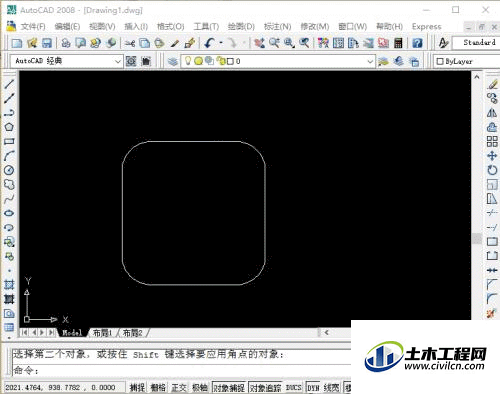
Task: Click the vertical scrollbar up arrow
Action: coord(477,77)
